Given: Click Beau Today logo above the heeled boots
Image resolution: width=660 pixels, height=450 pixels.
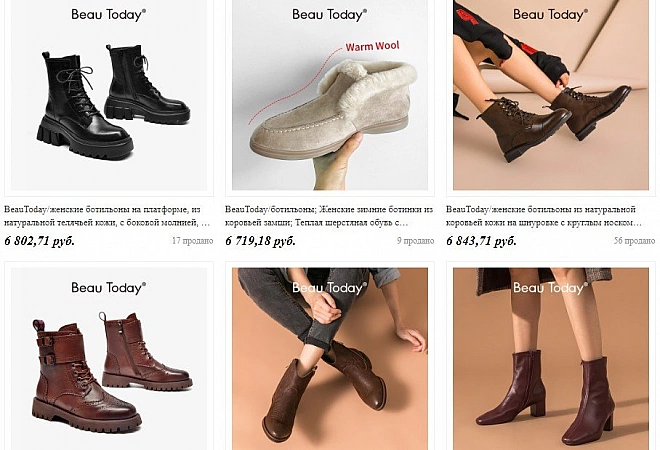Looking at the screenshot, I should pos(551,288).
